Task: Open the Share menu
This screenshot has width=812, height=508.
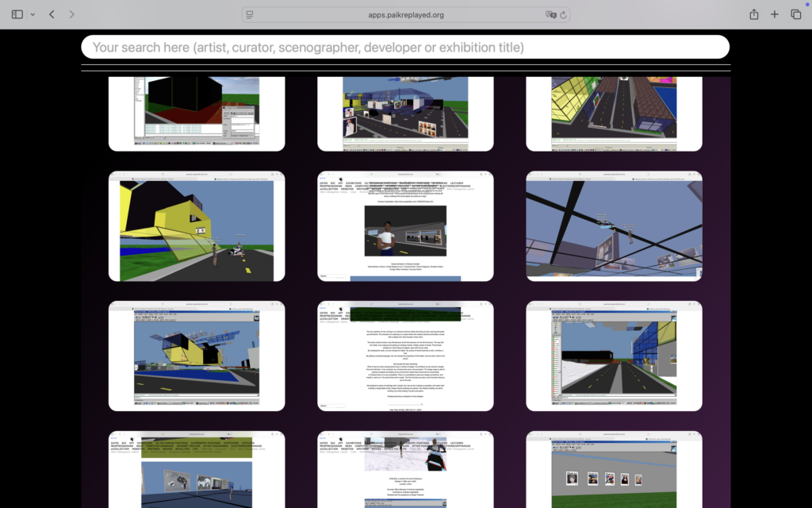Action: click(754, 14)
